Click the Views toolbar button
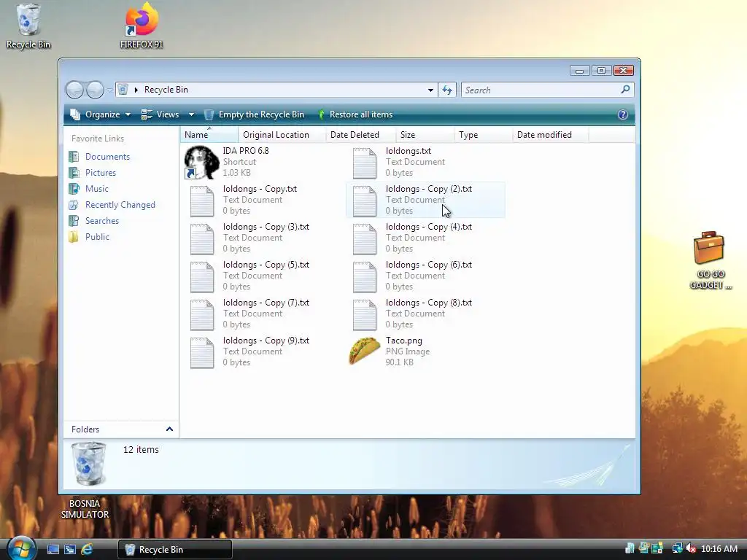747x560 pixels. [160, 114]
